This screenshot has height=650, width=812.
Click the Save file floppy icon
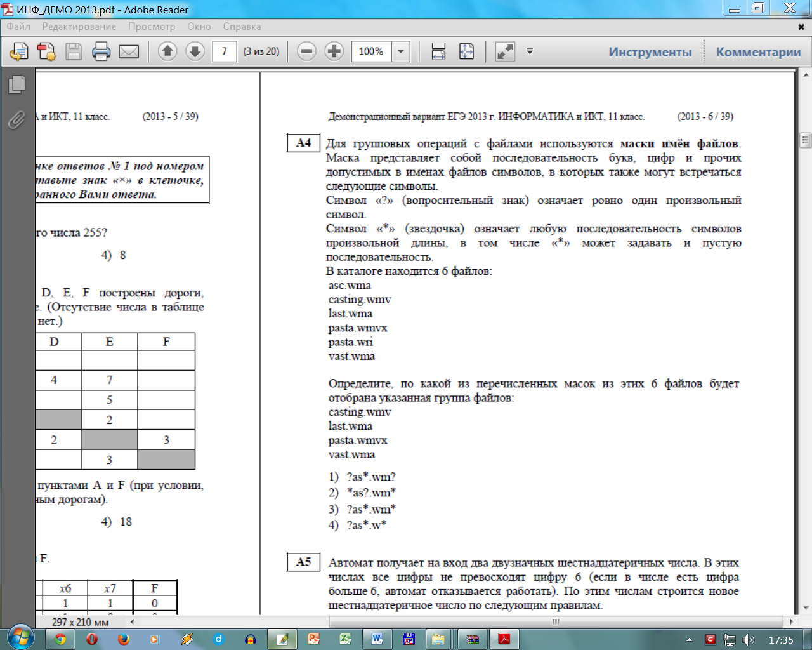click(x=74, y=51)
